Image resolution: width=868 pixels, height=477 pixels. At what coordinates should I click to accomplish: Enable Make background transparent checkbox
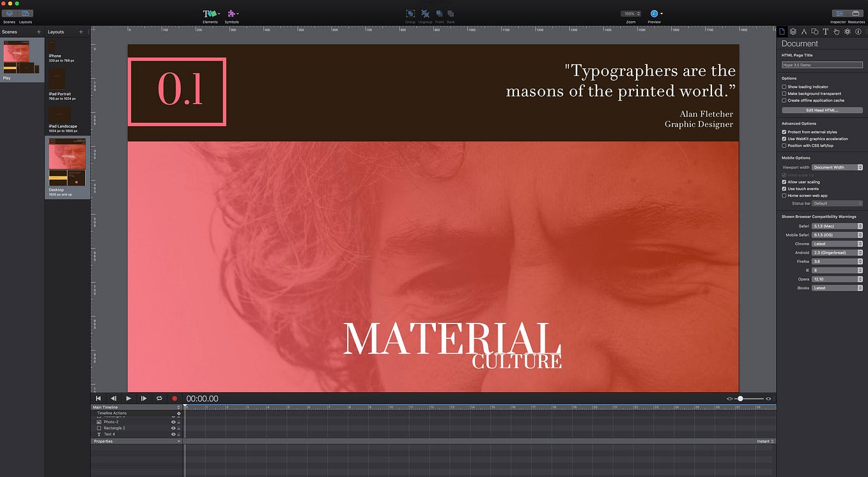(x=784, y=93)
